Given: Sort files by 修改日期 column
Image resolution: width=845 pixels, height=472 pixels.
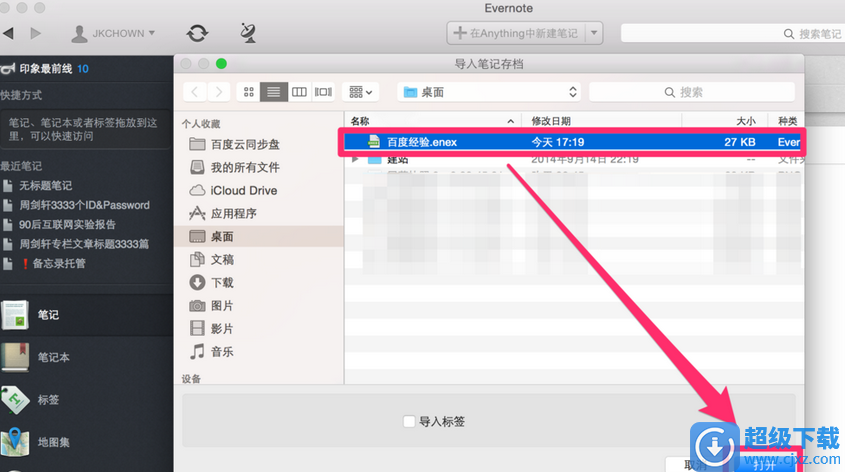Looking at the screenshot, I should pos(602,121).
